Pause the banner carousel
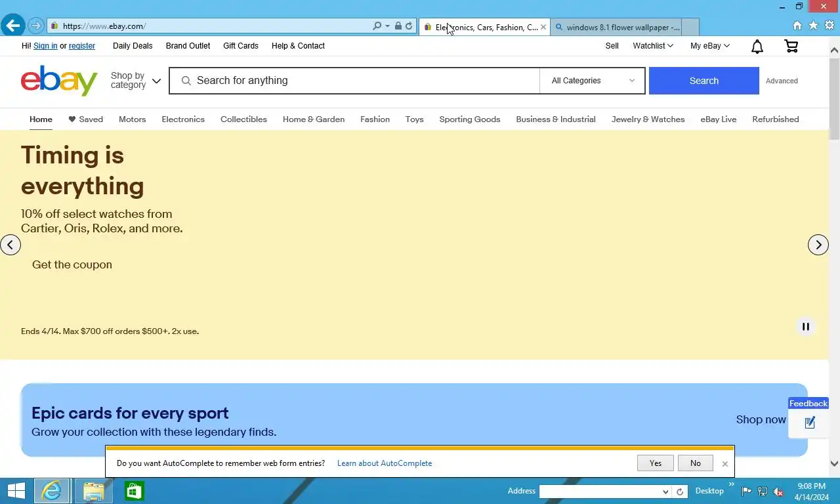The height and width of the screenshot is (504, 840). pyautogui.click(x=806, y=327)
